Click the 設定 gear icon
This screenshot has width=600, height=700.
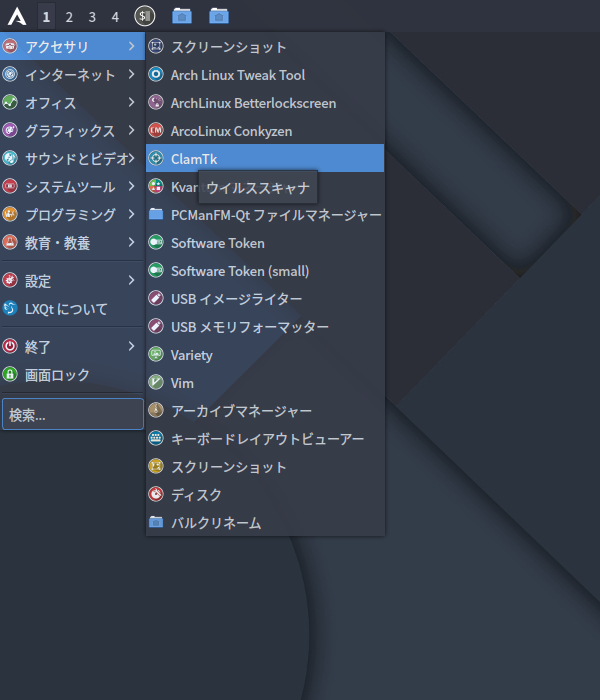click(x=10, y=280)
